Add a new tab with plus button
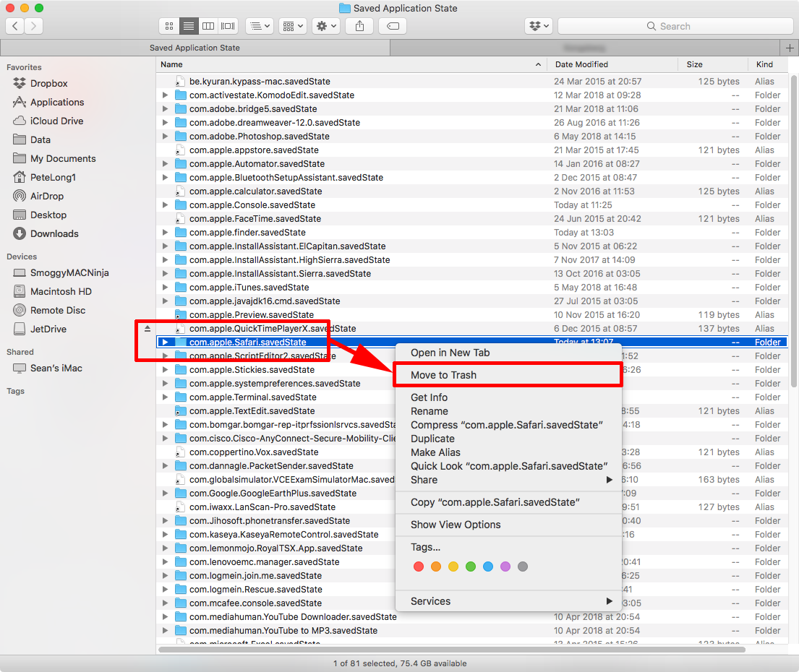The height and width of the screenshot is (672, 799). pyautogui.click(x=790, y=48)
